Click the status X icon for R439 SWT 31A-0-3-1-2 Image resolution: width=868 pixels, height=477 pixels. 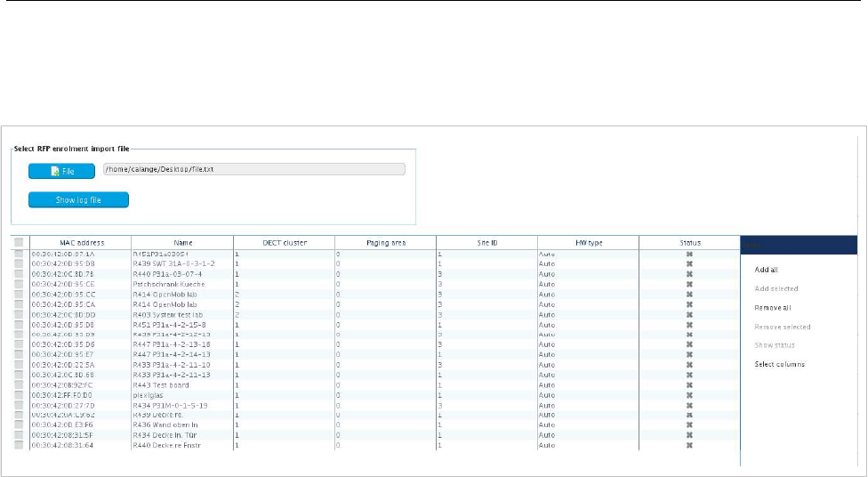coord(689,264)
